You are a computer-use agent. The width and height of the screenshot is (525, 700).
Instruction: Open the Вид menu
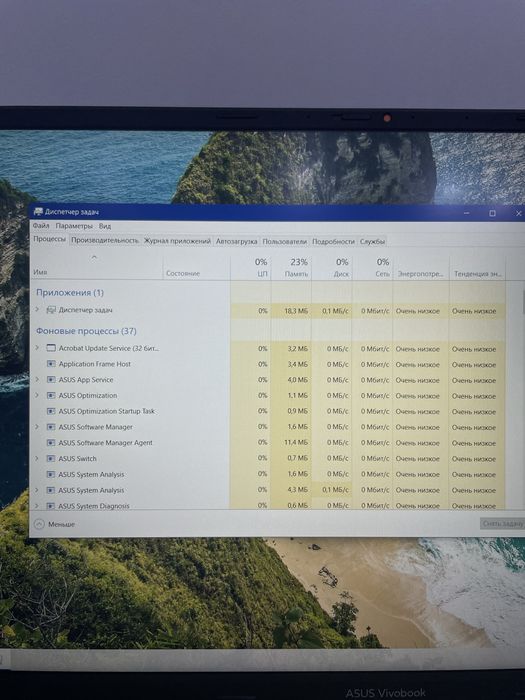105,226
